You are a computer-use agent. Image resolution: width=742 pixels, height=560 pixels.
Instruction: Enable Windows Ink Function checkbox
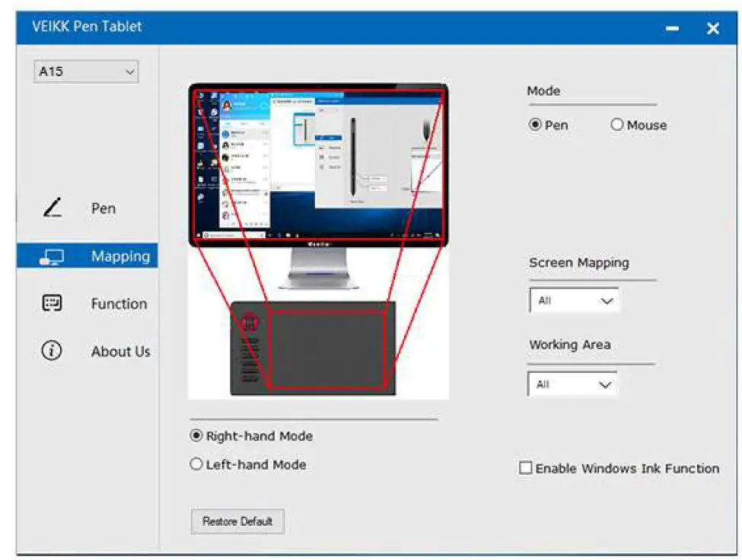526,468
